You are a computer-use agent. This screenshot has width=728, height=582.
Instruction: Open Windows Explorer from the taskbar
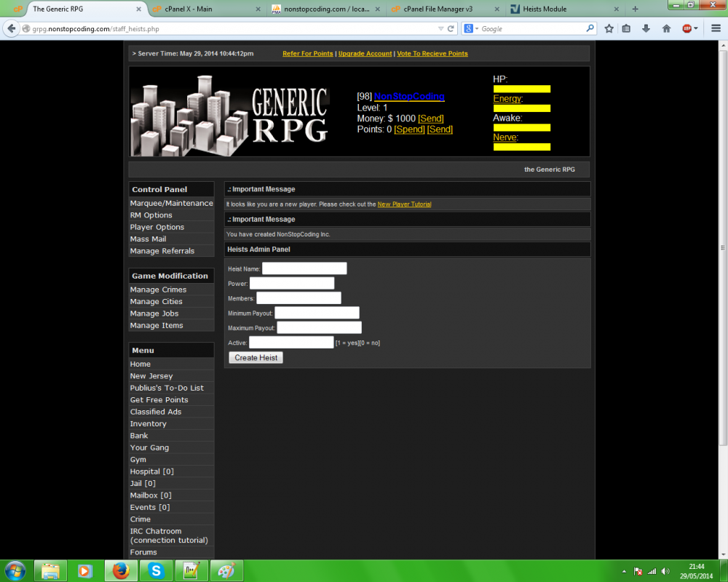pos(49,571)
